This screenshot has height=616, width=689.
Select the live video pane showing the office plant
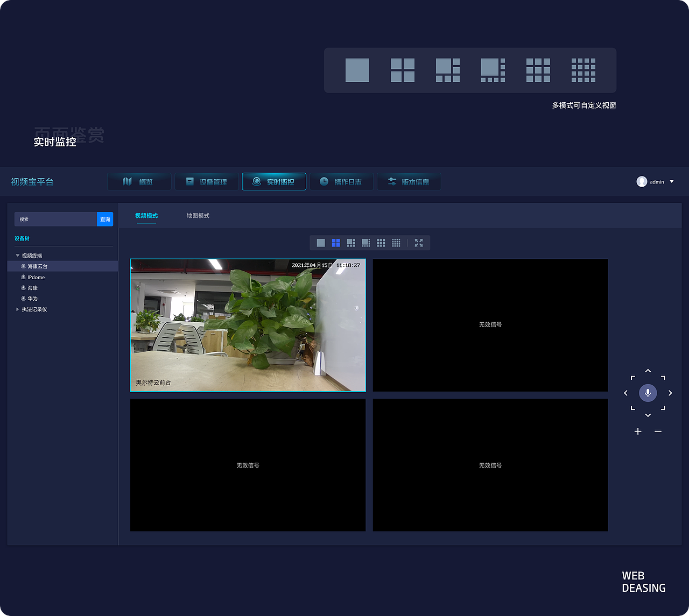click(x=248, y=325)
